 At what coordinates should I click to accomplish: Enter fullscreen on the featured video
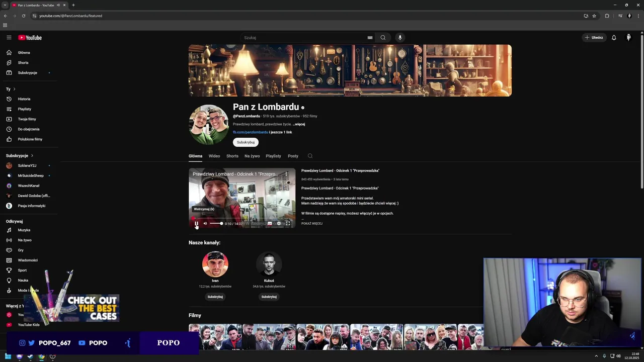point(288,224)
